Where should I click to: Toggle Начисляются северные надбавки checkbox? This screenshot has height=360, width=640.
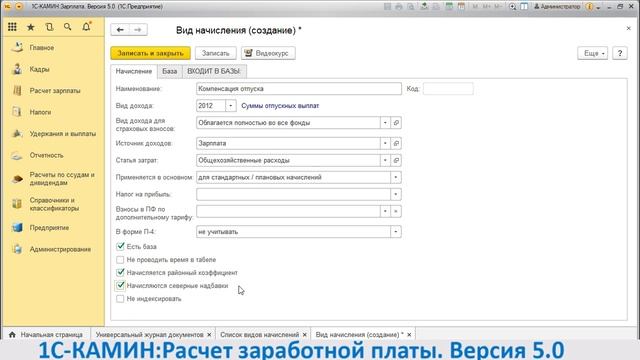[120, 285]
